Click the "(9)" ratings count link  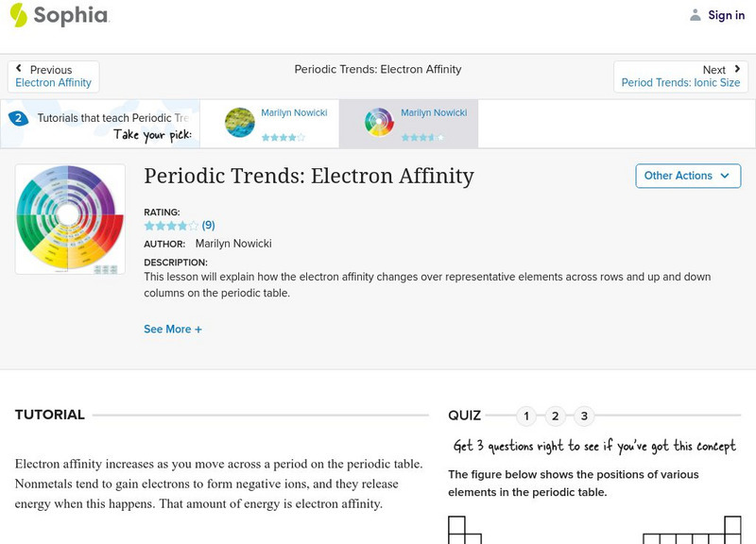pyautogui.click(x=210, y=226)
